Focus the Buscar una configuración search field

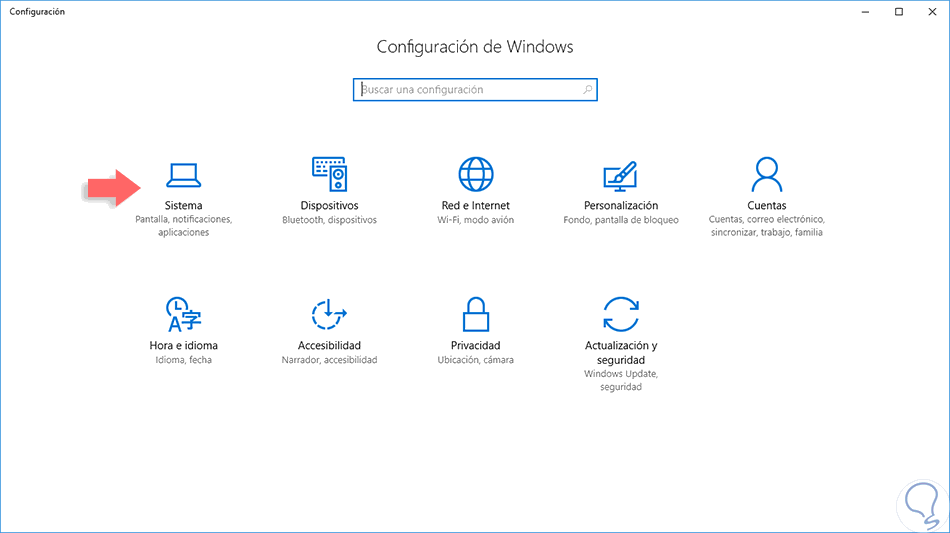pyautogui.click(x=475, y=90)
